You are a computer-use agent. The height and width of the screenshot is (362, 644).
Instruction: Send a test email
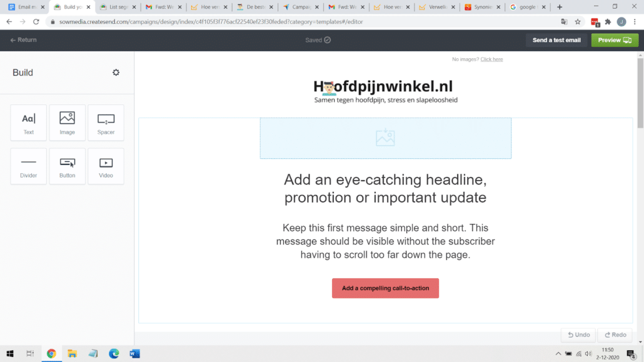[x=556, y=40]
